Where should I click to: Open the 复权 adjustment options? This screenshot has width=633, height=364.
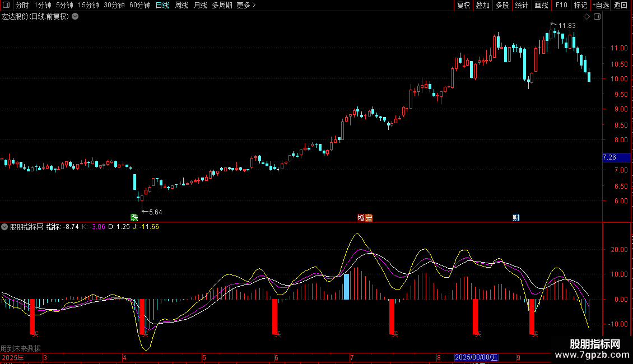pos(463,5)
